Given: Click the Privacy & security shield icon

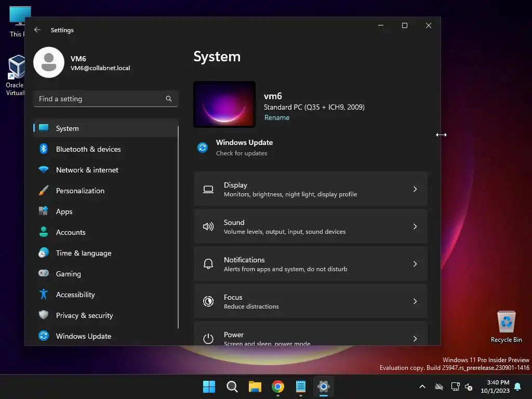Looking at the screenshot, I should (44, 315).
